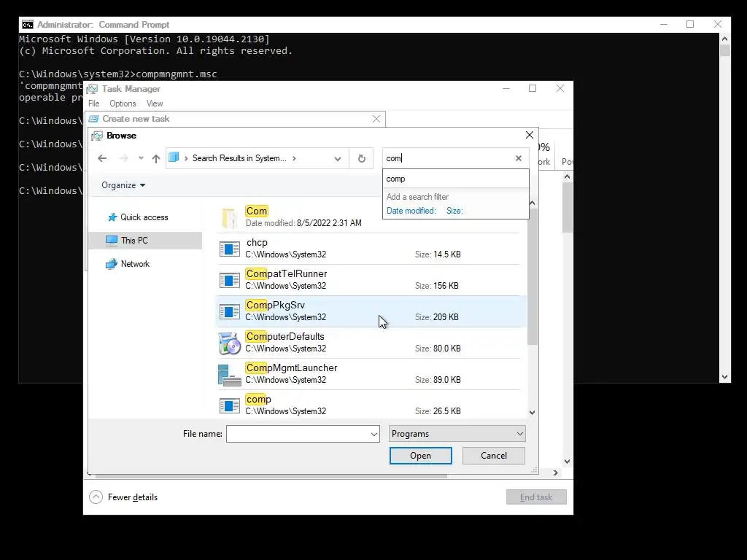Select the ComputerDefaults file name
The height and width of the screenshot is (560, 747).
click(285, 337)
